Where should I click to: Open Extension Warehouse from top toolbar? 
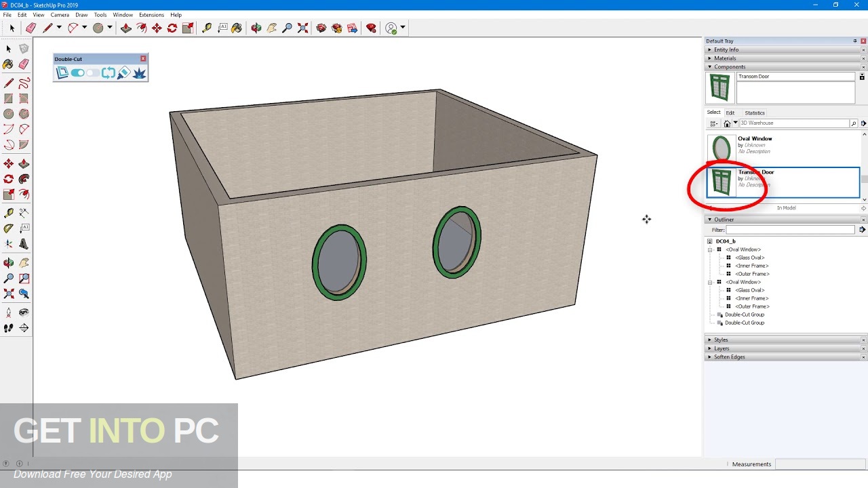[337, 28]
